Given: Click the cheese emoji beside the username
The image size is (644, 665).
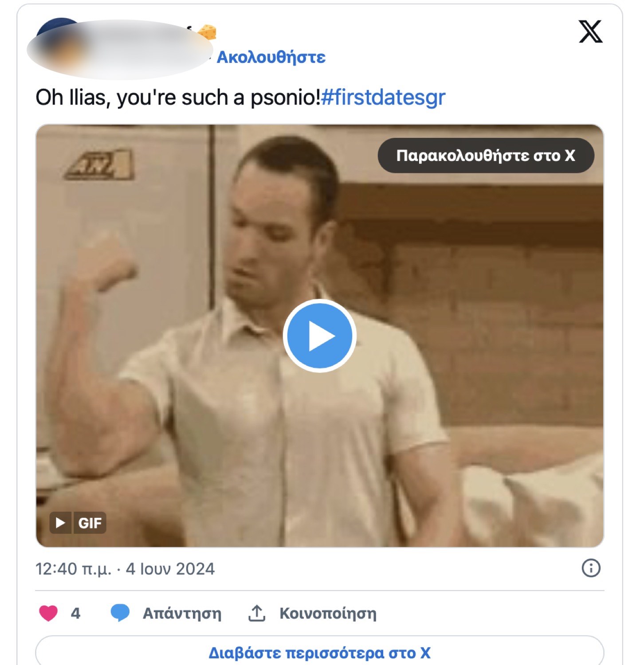Looking at the screenshot, I should point(207,32).
